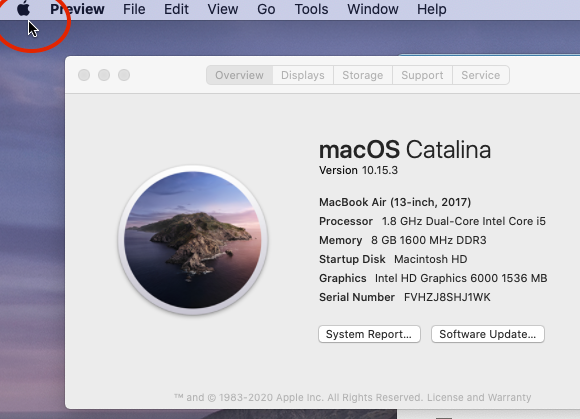
Task: Open the Preview application menu
Action: tap(77, 9)
